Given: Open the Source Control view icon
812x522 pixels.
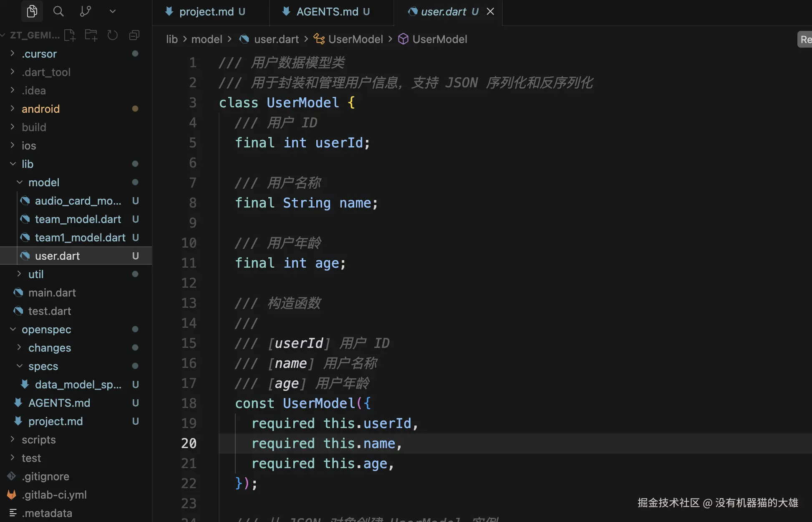Looking at the screenshot, I should pos(85,11).
